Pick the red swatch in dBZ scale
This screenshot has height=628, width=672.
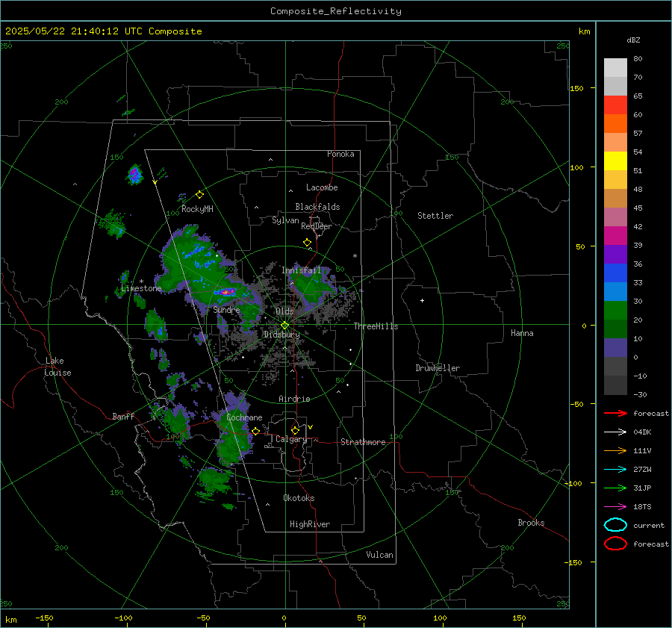point(615,105)
